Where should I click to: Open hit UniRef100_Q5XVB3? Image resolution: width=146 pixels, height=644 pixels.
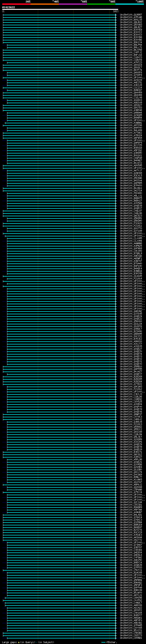[x=131, y=25]
